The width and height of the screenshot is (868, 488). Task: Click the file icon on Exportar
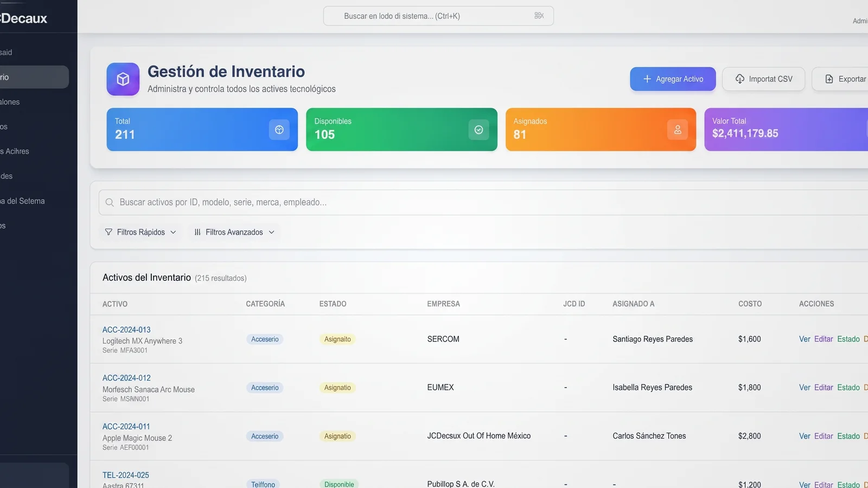[829, 79]
